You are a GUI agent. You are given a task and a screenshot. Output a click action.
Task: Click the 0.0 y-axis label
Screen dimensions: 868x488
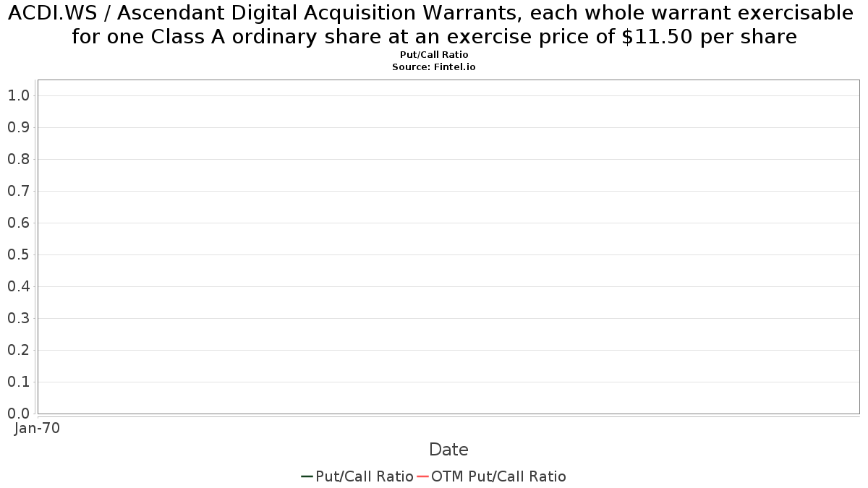(x=18, y=414)
